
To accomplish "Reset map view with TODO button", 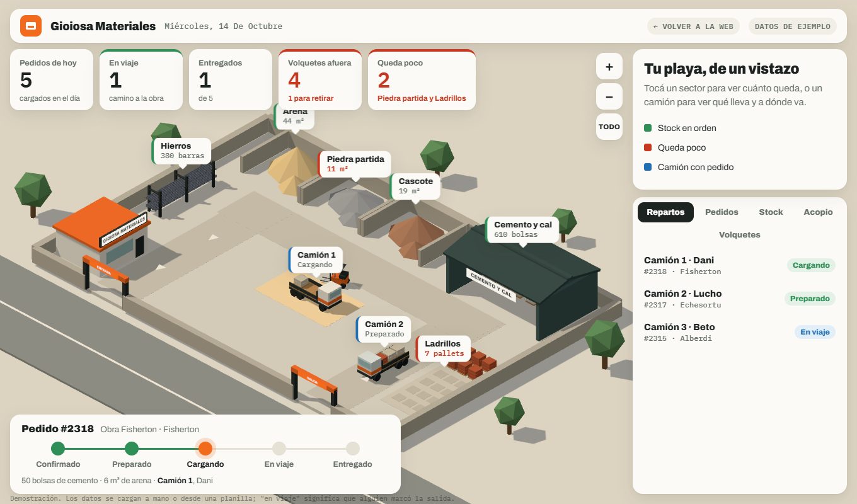I will click(609, 127).
